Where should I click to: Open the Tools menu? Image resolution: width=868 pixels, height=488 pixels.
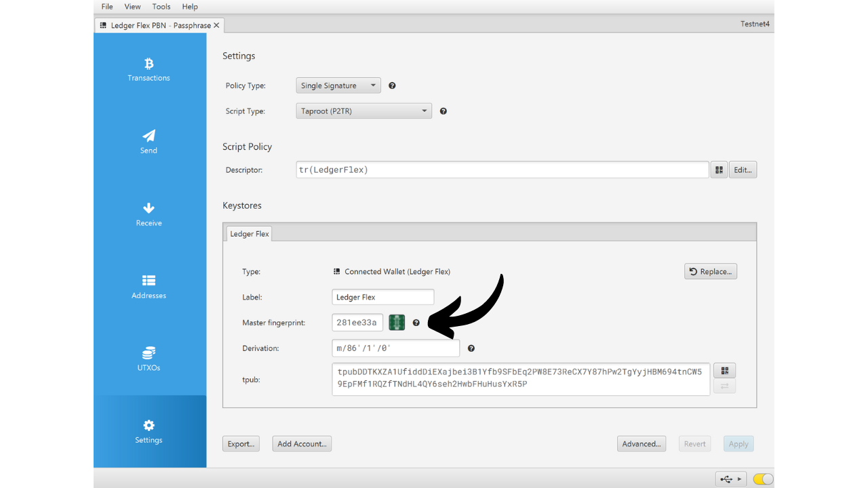[161, 7]
